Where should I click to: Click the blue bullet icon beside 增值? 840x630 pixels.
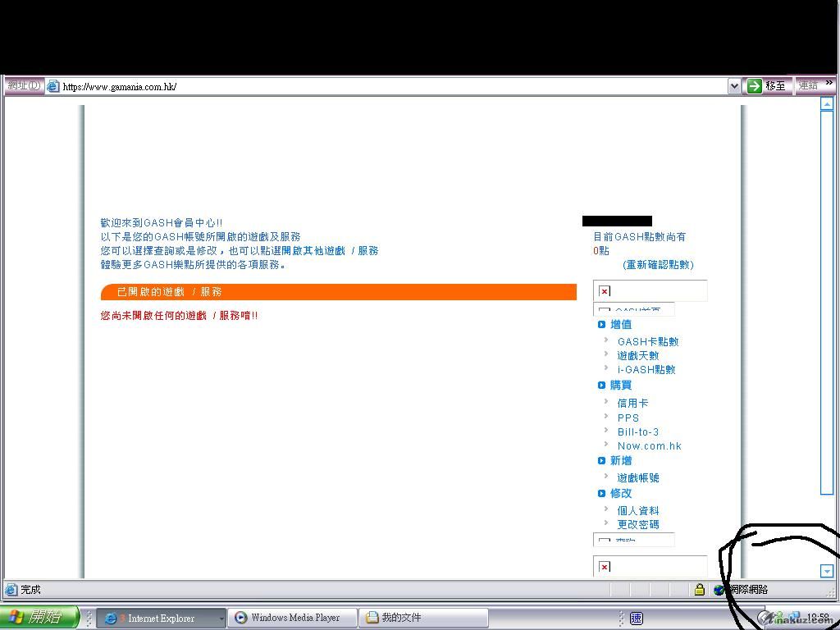click(601, 324)
